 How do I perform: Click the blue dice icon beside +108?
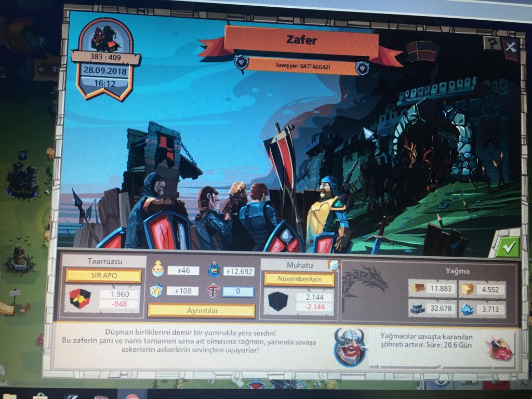coord(156,291)
